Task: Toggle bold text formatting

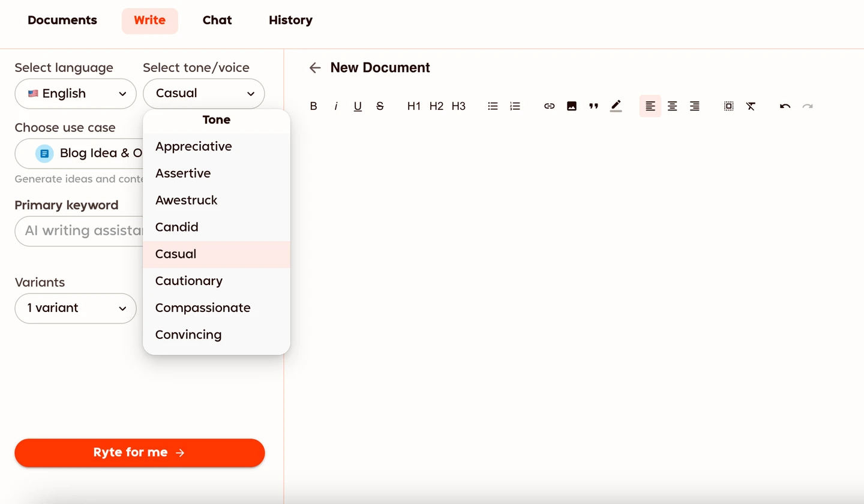Action: point(313,106)
